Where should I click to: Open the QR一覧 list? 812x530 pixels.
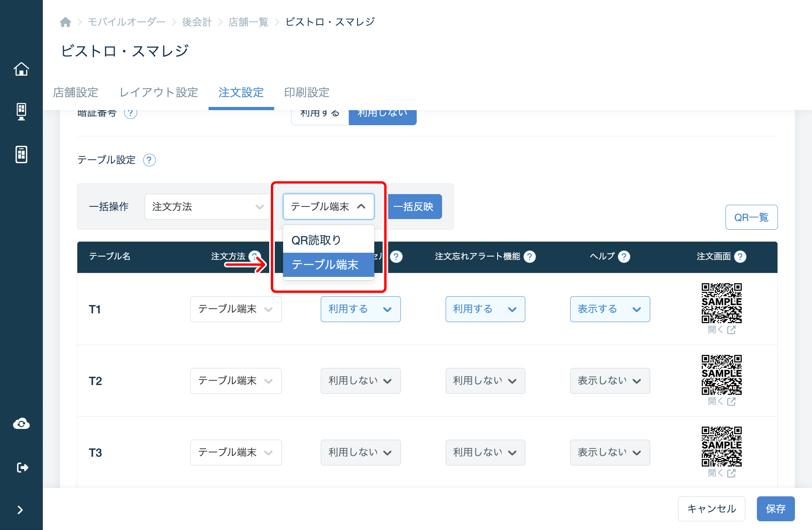[752, 217]
